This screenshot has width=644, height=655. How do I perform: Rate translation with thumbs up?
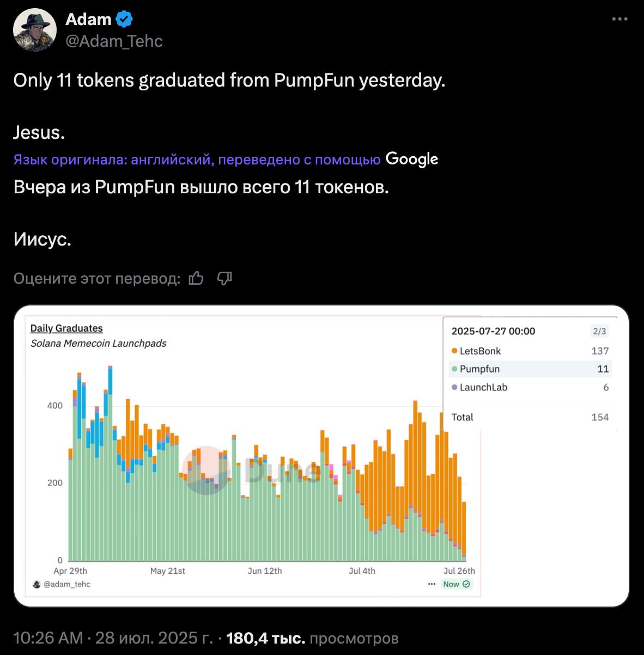coord(196,278)
